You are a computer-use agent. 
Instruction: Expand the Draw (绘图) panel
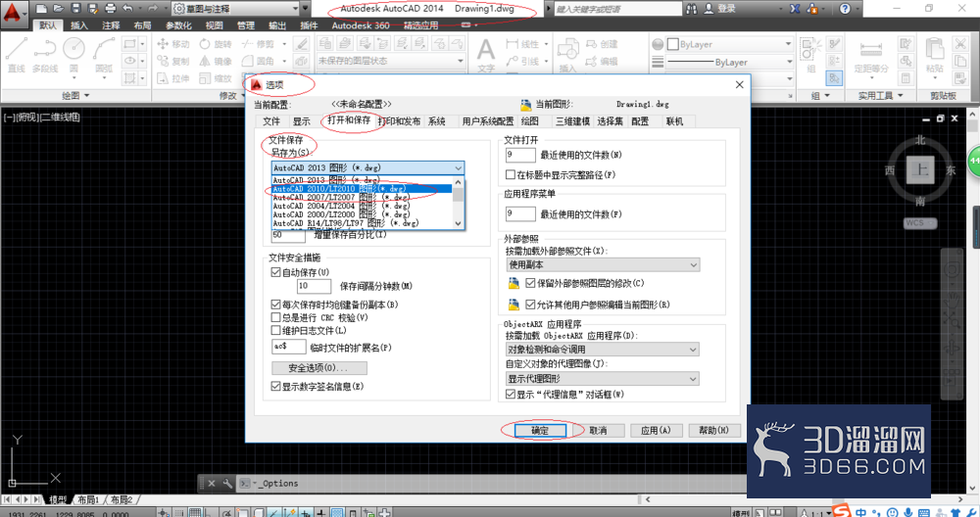pos(75,96)
